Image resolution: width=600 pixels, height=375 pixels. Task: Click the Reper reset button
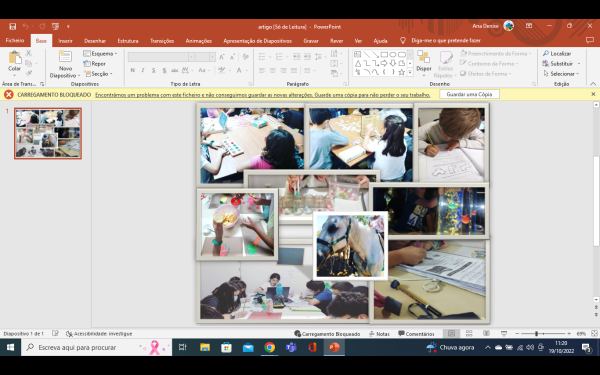click(x=95, y=64)
